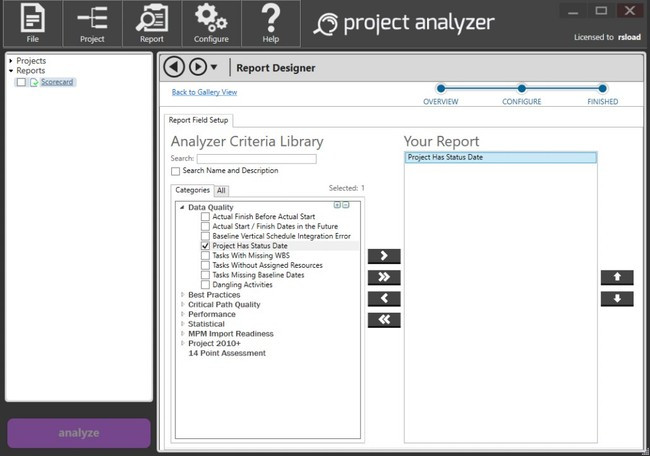Add selected criteria with single right arrow
Screen dimensions: 650x456
[385, 256]
